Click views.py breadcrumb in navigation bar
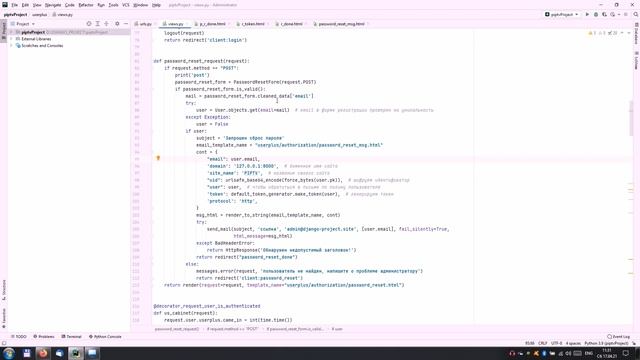 (62, 14)
